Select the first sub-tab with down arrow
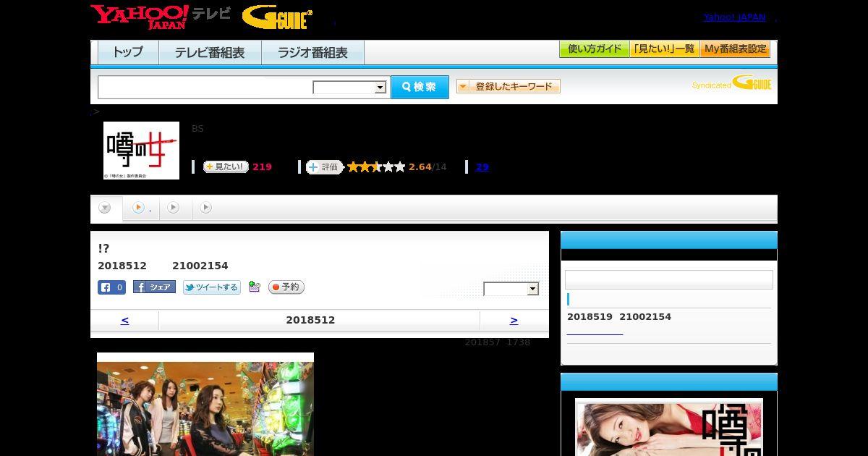This screenshot has width=868, height=456. coord(105,208)
